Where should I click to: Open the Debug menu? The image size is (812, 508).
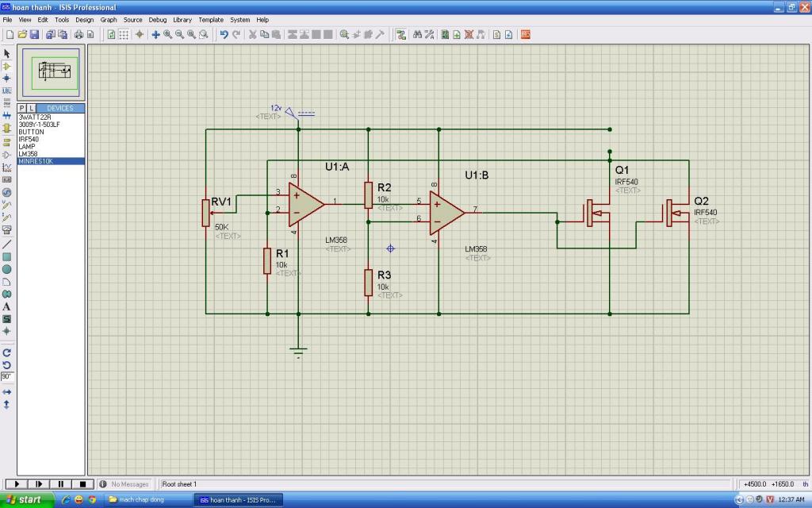pyautogui.click(x=158, y=19)
